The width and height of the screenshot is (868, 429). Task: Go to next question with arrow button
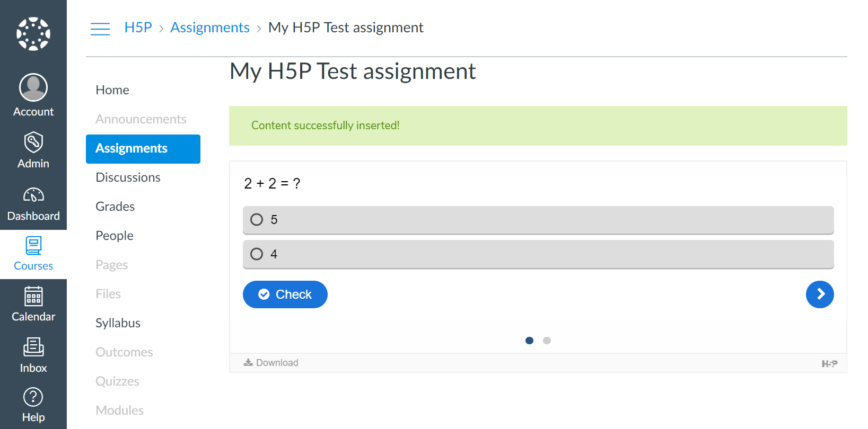click(x=820, y=294)
